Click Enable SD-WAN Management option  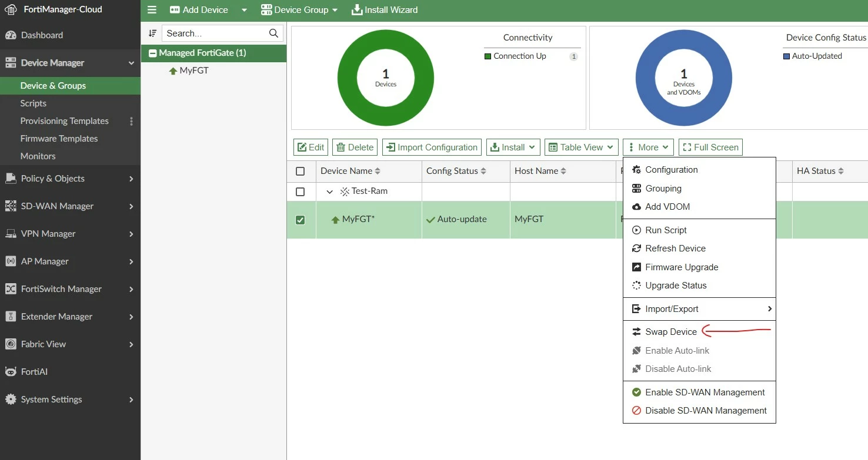click(x=699, y=392)
